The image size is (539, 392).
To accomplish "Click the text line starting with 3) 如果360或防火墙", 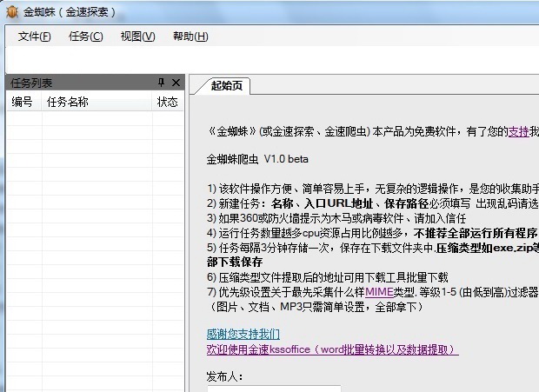I will 336,218.
